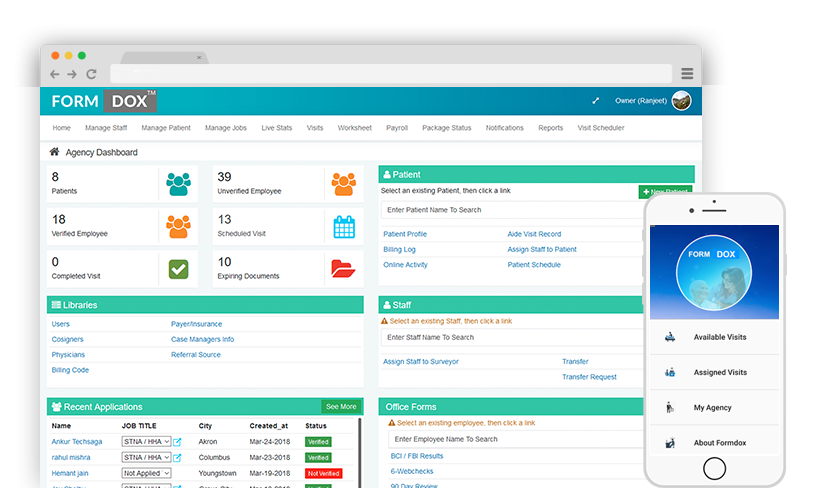Viewport: 816px width, 488px height.
Task: Click See More in Recent Applications
Action: pyautogui.click(x=341, y=407)
